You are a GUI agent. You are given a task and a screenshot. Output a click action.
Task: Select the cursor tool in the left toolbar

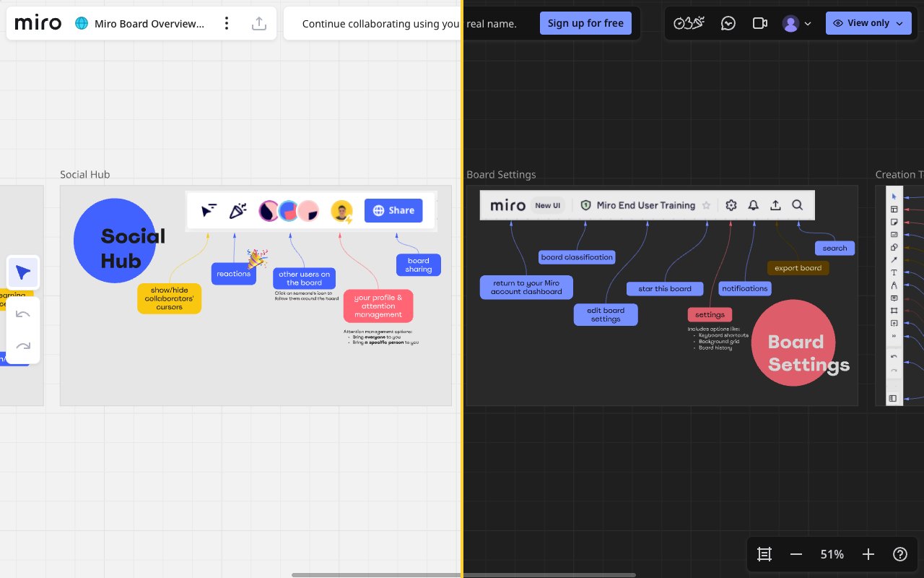[23, 272]
